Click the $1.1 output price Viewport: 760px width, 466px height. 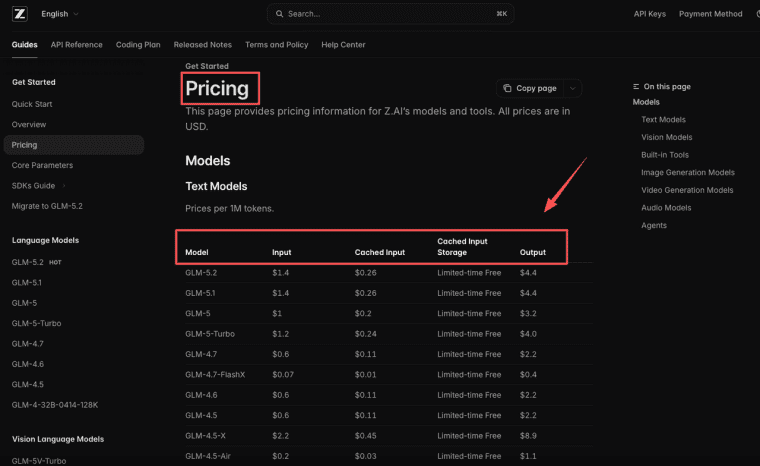point(528,456)
